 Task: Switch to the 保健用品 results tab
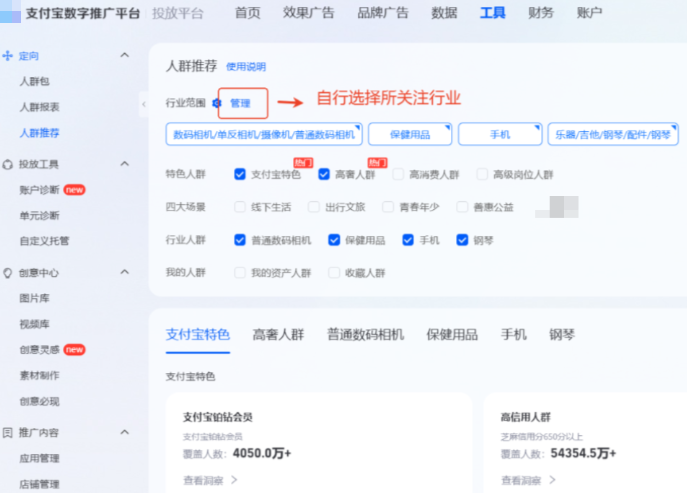452,335
